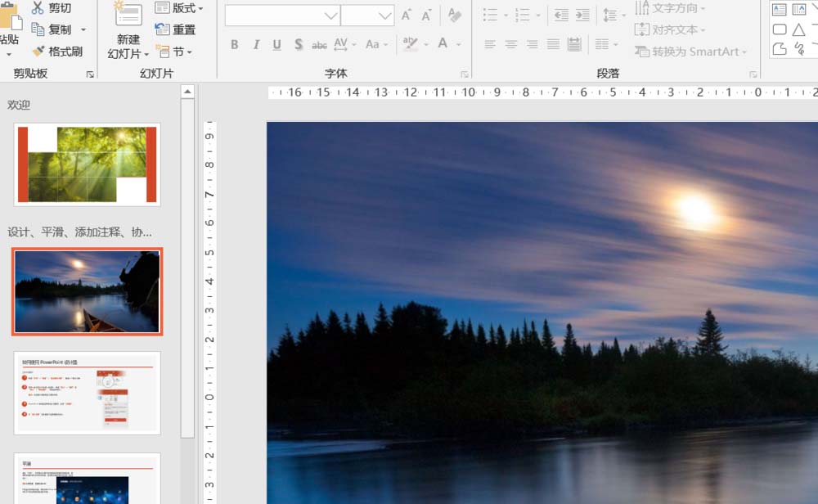
Task: Open character spacing (AV) options
Action: point(345,44)
